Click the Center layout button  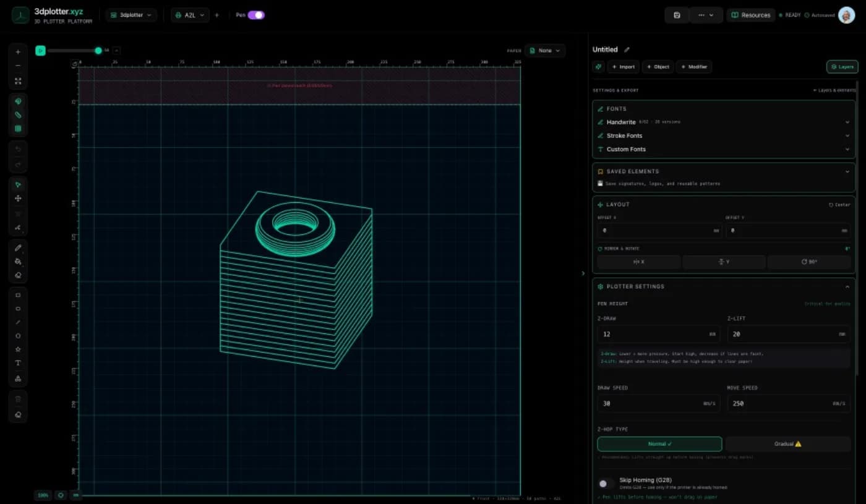[x=839, y=205]
